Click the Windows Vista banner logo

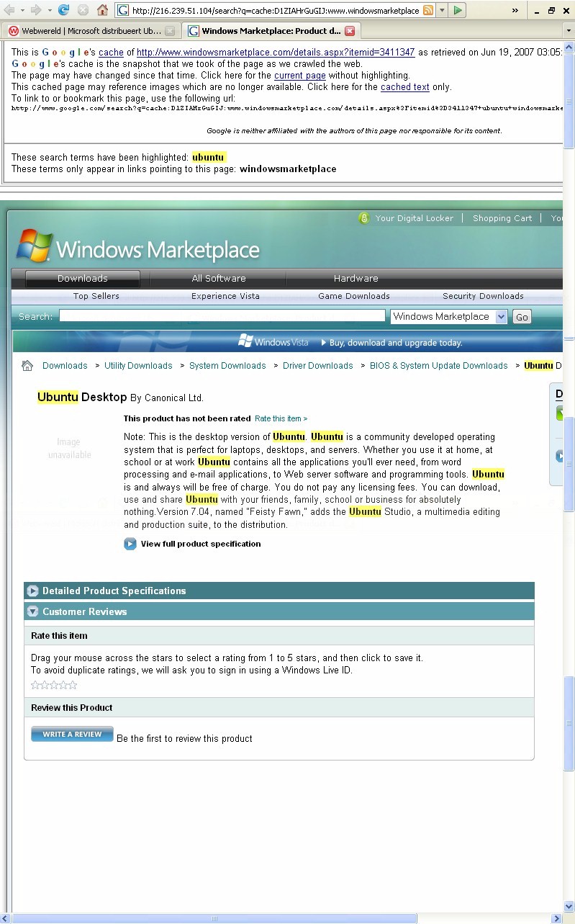[x=273, y=342]
